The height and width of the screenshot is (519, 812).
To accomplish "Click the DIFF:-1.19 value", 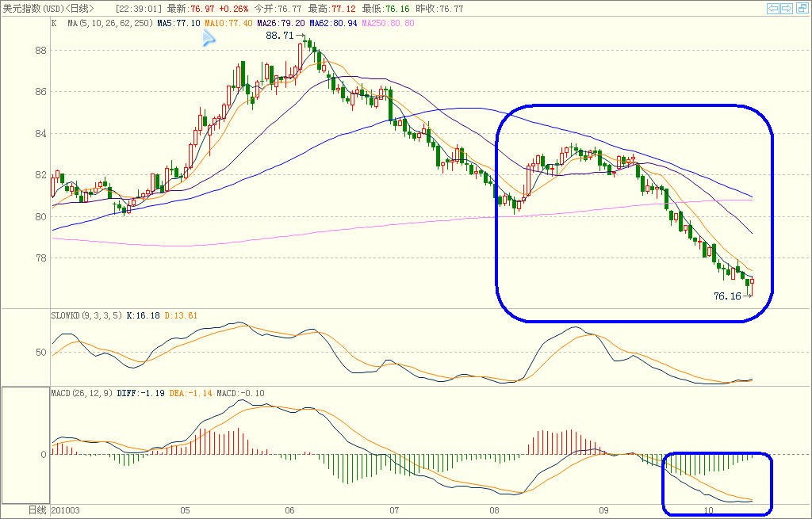I will (141, 393).
